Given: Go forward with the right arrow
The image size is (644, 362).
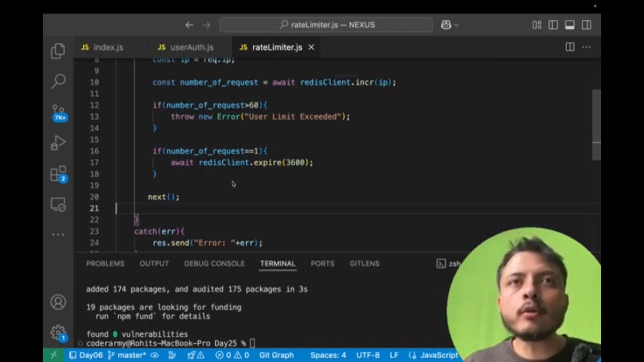Looking at the screenshot, I should (207, 25).
